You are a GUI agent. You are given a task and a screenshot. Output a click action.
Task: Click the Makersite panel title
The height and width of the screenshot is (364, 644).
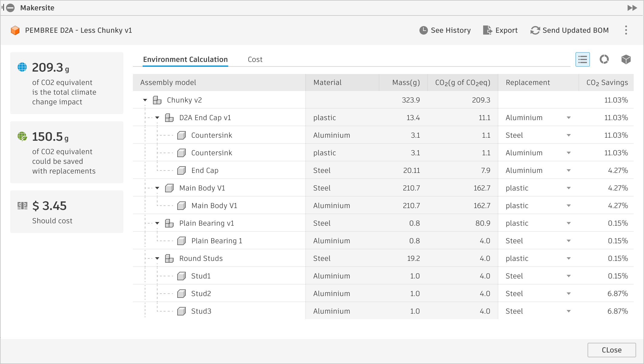point(37,8)
